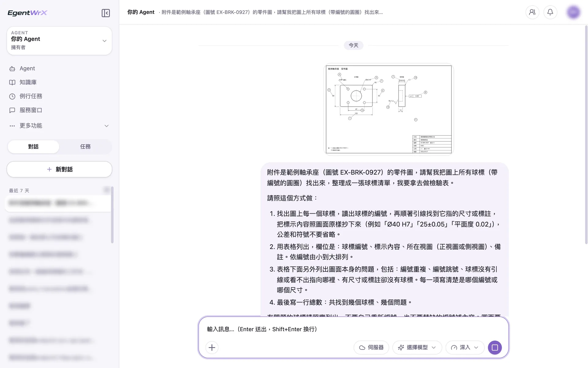Collapse the sidebar with the panel icon
Screen dimensions: 588x368
point(106,13)
